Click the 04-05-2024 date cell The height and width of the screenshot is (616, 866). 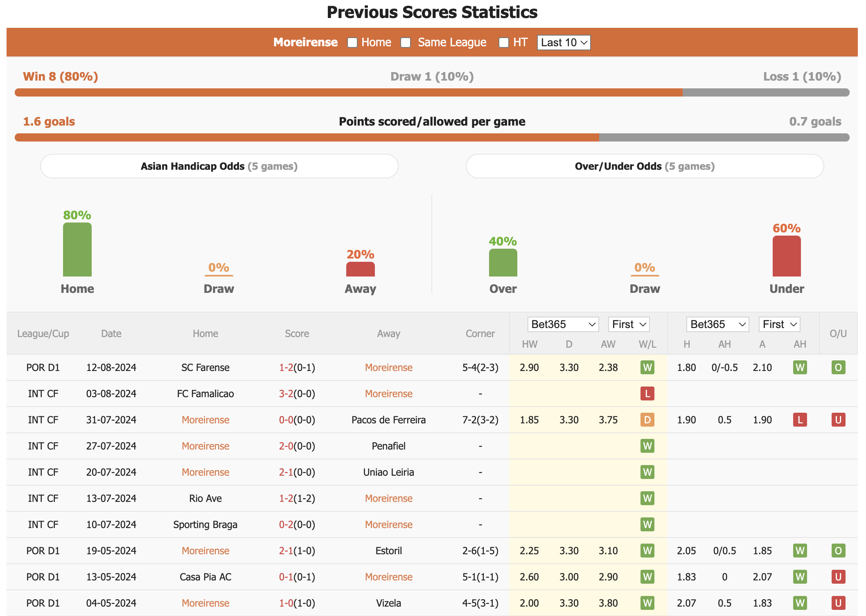point(111,603)
